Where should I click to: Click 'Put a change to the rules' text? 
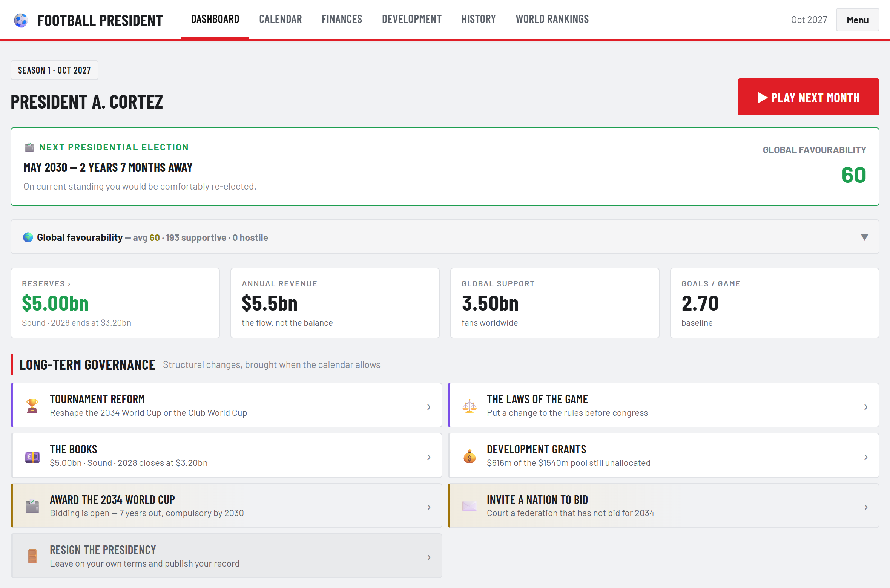[568, 413]
